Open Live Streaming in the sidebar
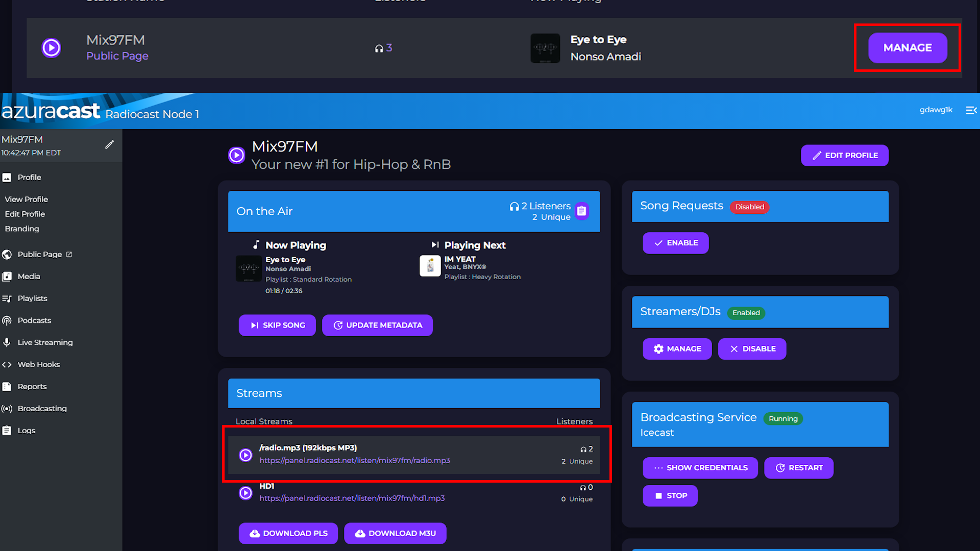Image resolution: width=980 pixels, height=551 pixels. tap(45, 342)
